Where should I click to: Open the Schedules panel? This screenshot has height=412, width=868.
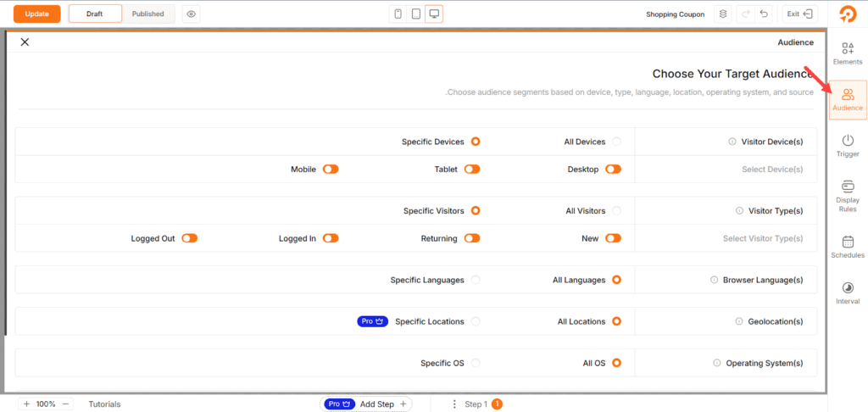point(848,247)
